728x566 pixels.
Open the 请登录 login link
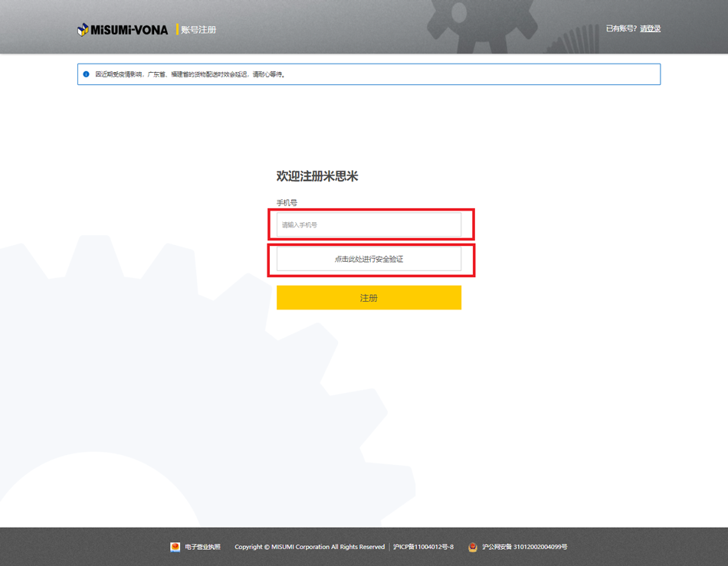pyautogui.click(x=650, y=29)
